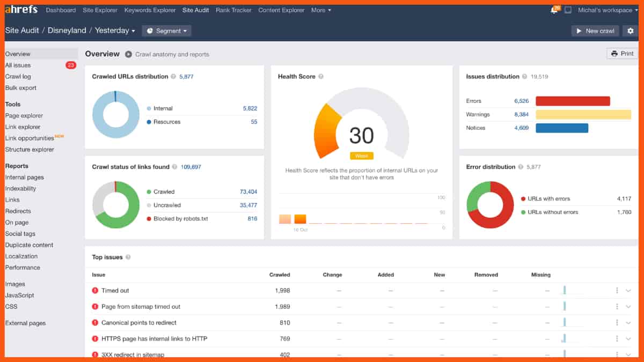
Task: Click the Ahrefs logo
Action: pos(21,9)
